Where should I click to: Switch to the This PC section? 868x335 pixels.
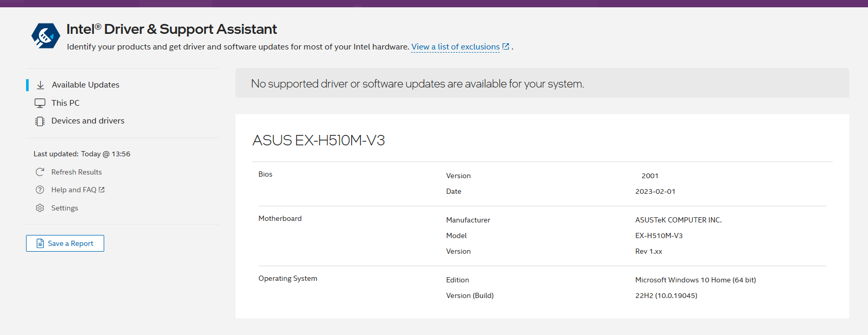(x=66, y=103)
